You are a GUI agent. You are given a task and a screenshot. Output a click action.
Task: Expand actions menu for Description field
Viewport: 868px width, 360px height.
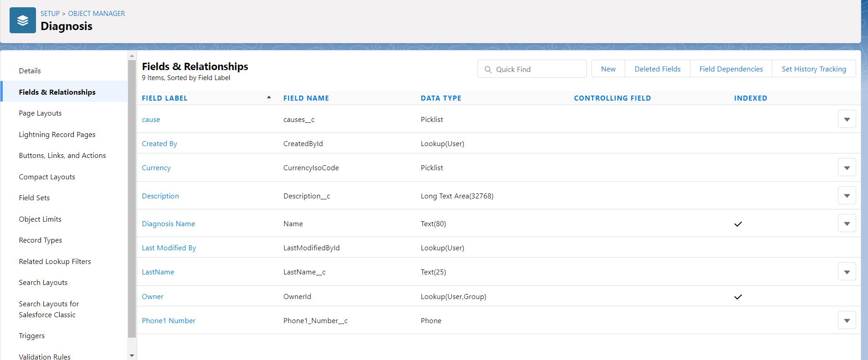click(x=847, y=196)
